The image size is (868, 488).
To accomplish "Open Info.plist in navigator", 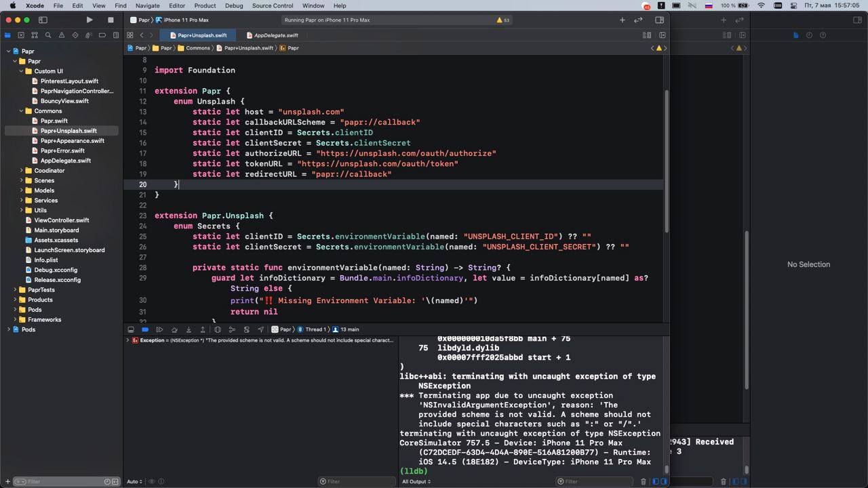I will 46,260.
